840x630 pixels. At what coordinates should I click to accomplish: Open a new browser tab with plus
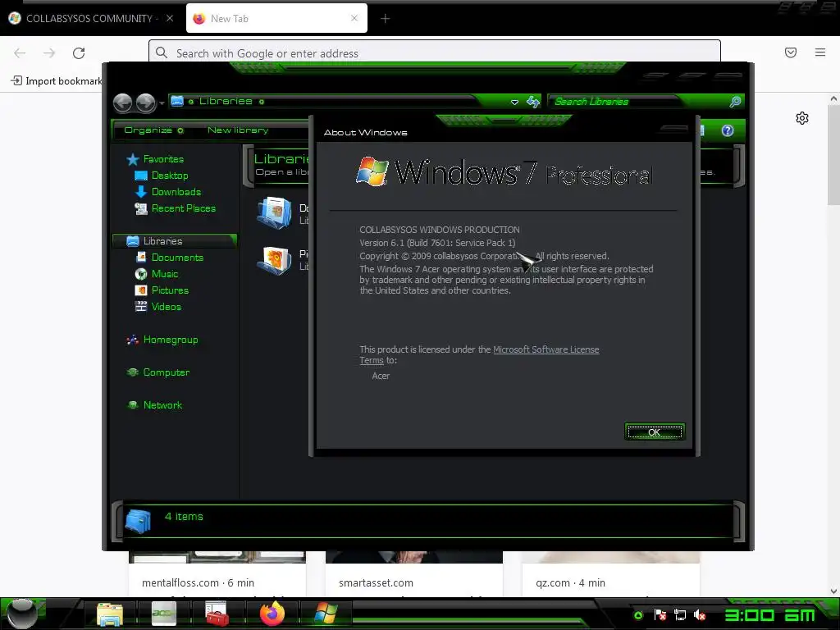[x=386, y=19]
